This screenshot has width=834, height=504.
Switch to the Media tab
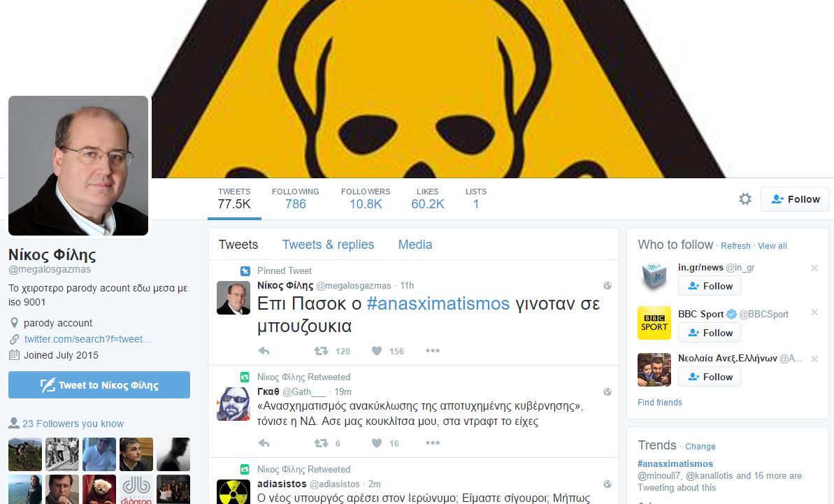[415, 245]
